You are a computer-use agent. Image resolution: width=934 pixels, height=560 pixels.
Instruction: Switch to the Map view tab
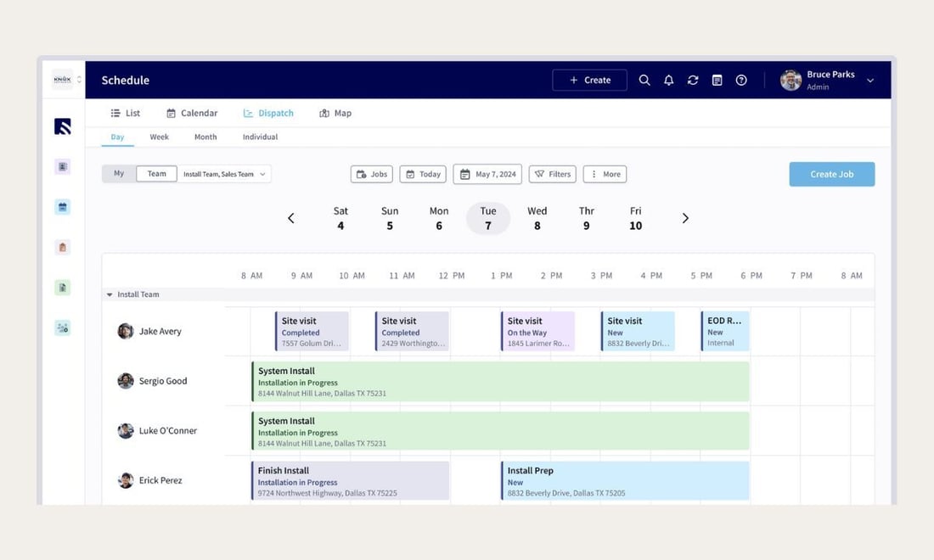tap(335, 113)
